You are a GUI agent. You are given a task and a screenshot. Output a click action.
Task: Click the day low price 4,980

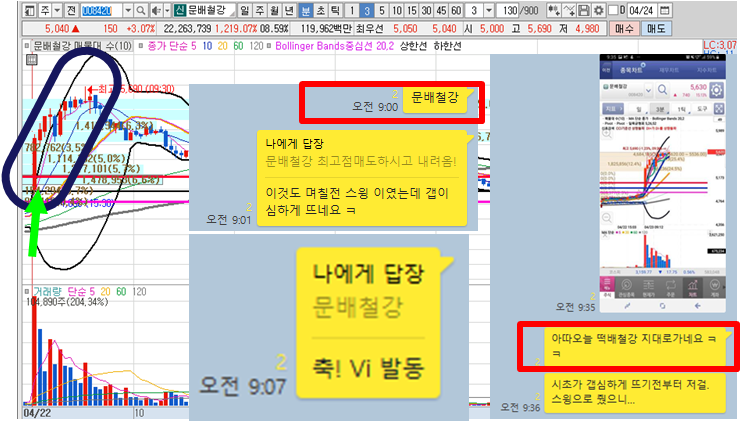click(587, 29)
